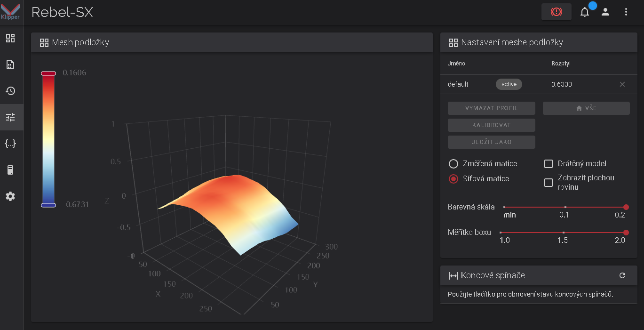This screenshot has width=644, height=330.
Task: Click the ULOŽIT JAKO button
Action: [491, 142]
